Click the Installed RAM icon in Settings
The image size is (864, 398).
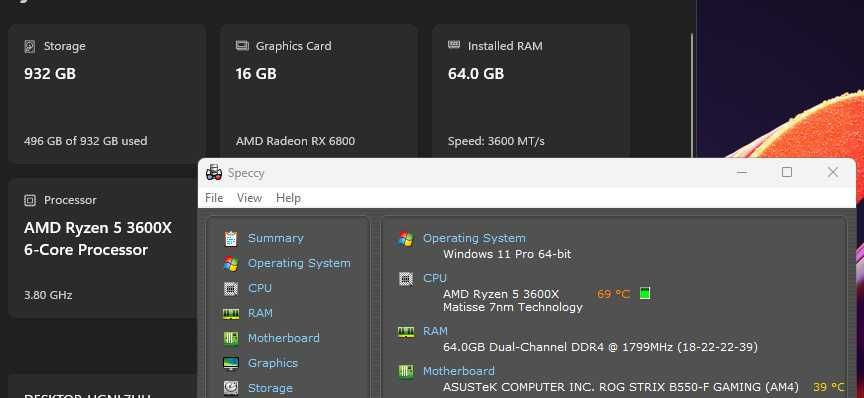click(x=454, y=45)
